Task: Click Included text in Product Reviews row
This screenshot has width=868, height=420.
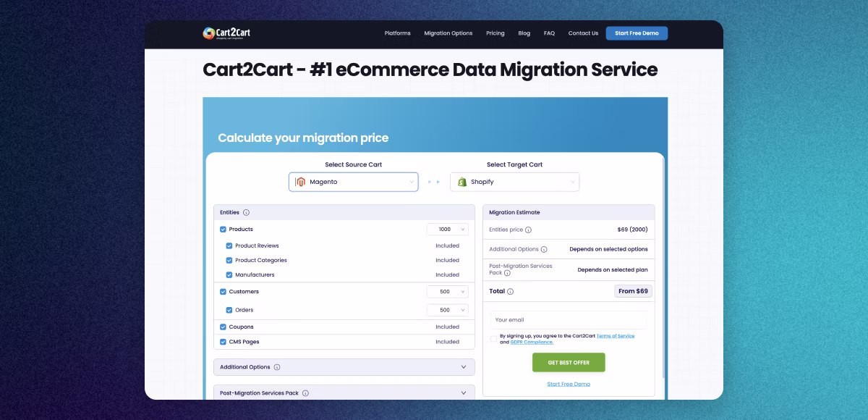Action: click(448, 246)
